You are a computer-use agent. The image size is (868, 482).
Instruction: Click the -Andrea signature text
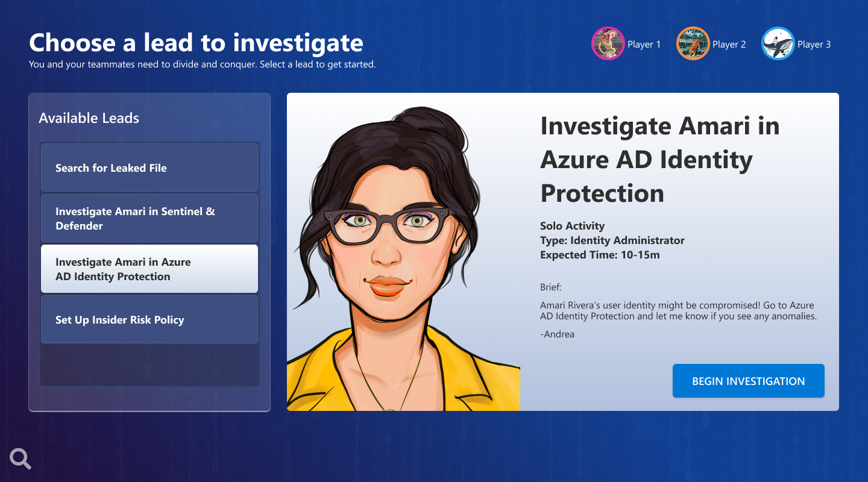click(557, 334)
